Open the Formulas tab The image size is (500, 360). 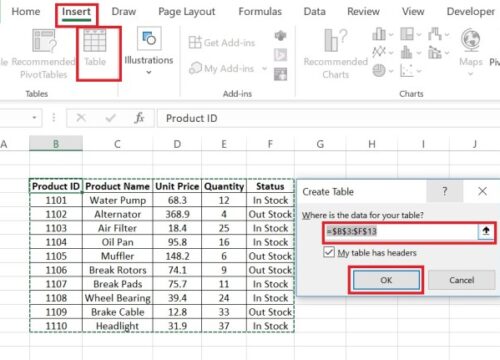pos(260,12)
